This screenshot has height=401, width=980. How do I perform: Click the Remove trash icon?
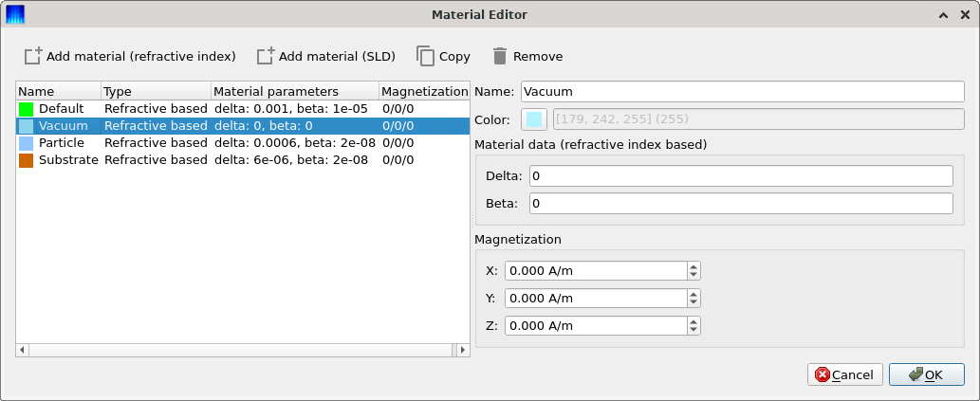[x=499, y=56]
